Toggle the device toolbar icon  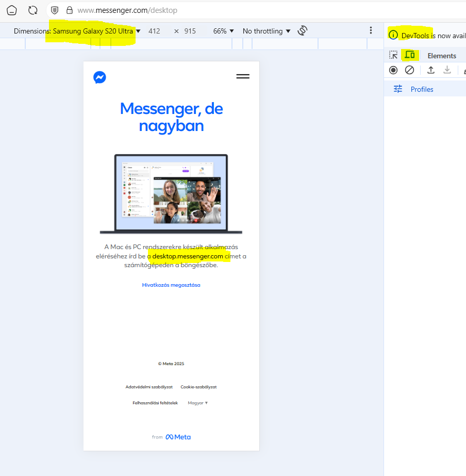410,55
